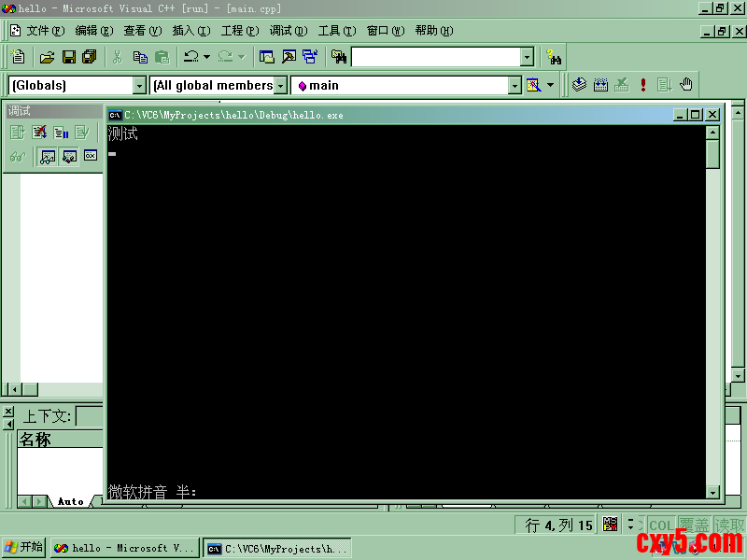Click the Paste clipboard icon
The width and height of the screenshot is (747, 560).
pos(162,57)
